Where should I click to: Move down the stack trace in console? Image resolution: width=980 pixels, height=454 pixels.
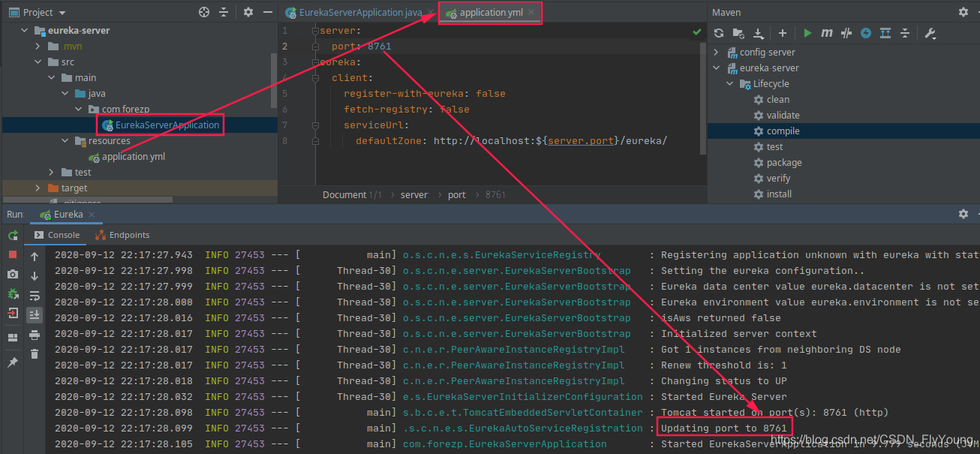point(35,276)
